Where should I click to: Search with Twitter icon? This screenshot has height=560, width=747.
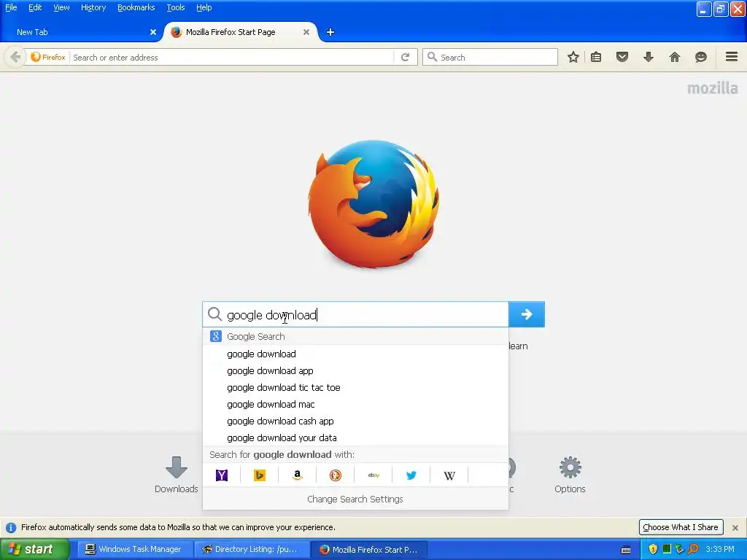pos(411,475)
